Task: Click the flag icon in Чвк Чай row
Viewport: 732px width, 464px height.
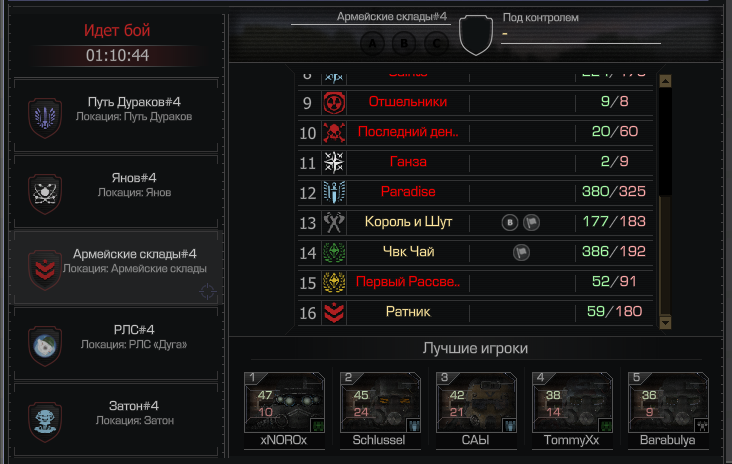Action: (x=521, y=253)
